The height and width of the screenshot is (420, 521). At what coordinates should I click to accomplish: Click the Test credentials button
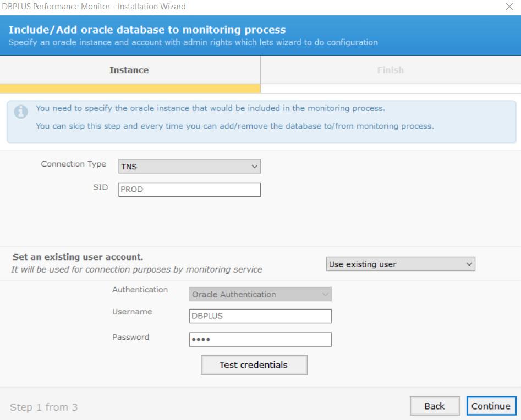coord(254,365)
